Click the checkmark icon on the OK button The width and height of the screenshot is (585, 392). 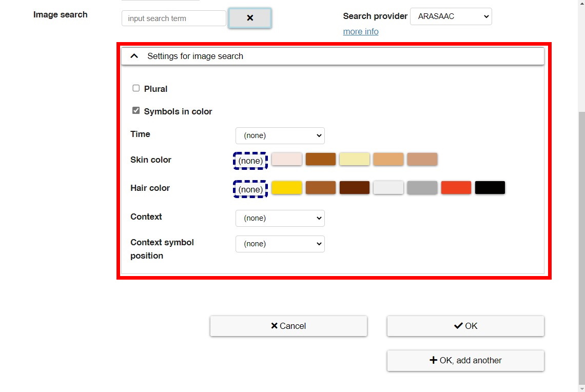pos(457,325)
